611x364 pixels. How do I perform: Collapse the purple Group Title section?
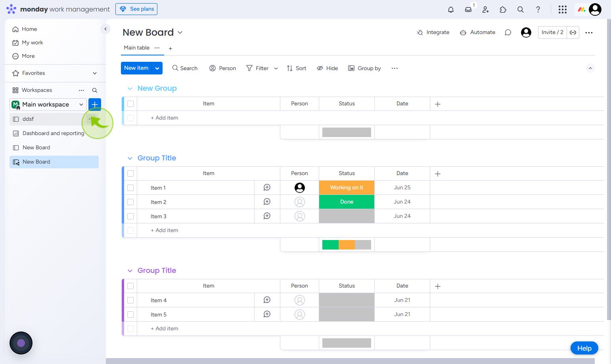130,271
